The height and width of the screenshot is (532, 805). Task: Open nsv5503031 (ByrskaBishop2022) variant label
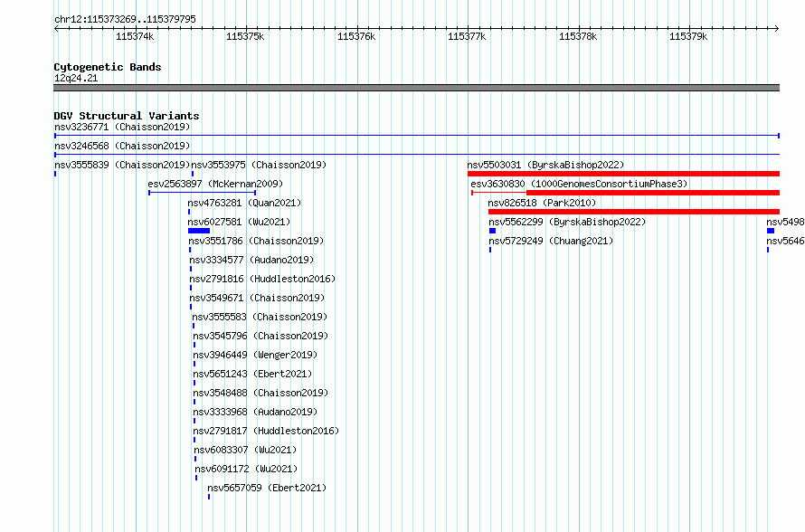pyautogui.click(x=545, y=165)
